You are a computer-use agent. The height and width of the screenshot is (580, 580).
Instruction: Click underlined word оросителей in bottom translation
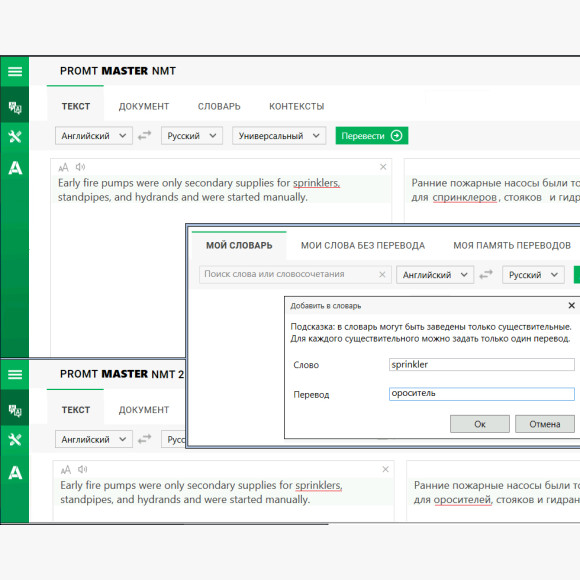pyautogui.click(x=463, y=500)
